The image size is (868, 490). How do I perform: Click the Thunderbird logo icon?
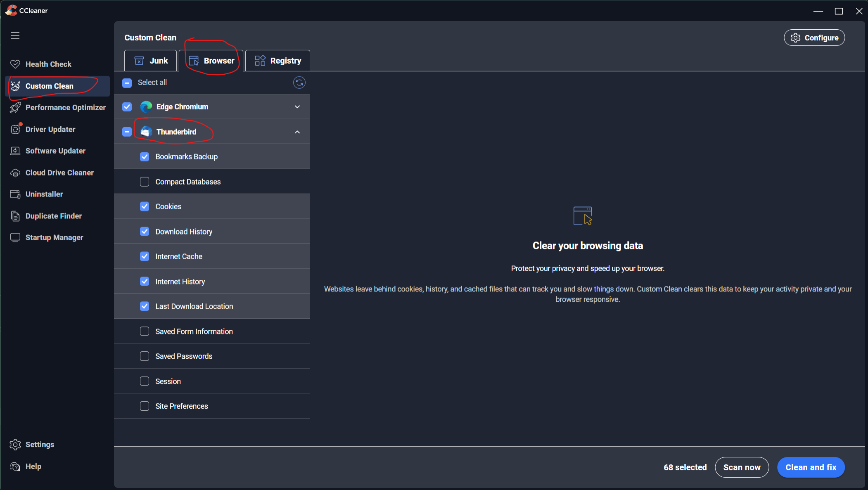click(x=146, y=132)
